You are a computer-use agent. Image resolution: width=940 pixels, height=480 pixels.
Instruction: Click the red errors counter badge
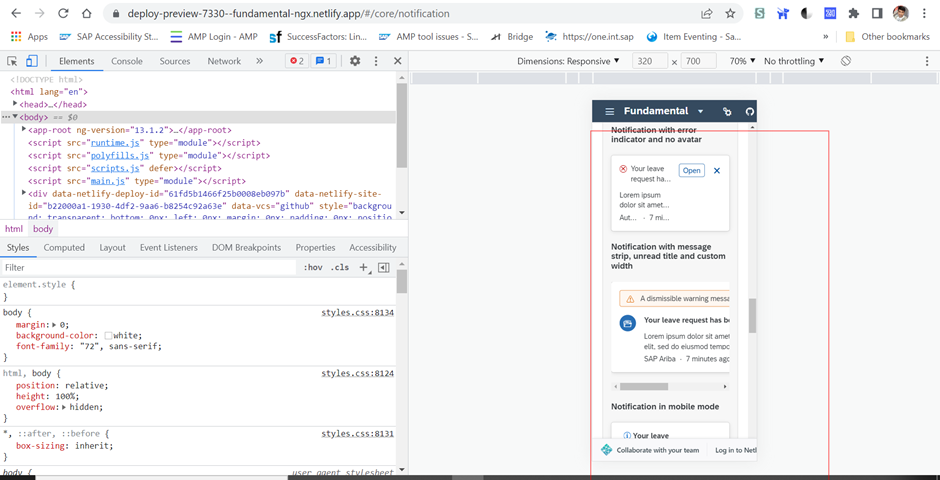pyautogui.click(x=297, y=61)
